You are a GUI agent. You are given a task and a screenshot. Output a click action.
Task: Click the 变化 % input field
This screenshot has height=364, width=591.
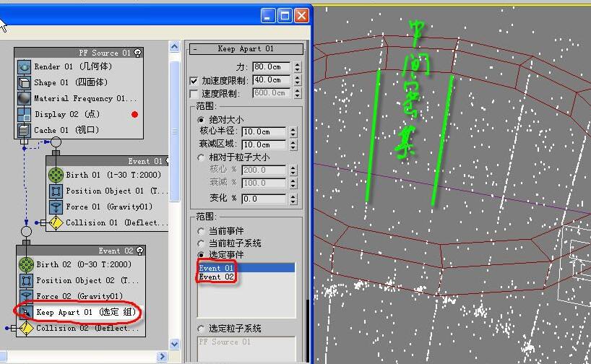coord(263,199)
